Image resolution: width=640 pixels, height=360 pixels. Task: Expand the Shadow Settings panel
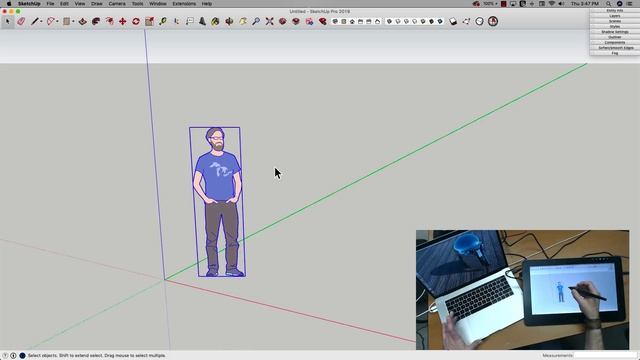click(x=615, y=32)
